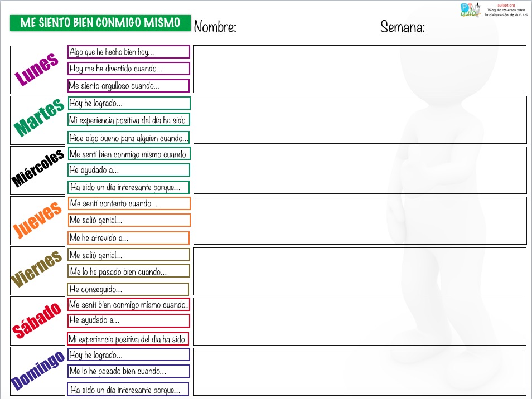Click the Domingo answer area
The width and height of the screenshot is (532, 399).
pyautogui.click(x=360, y=372)
